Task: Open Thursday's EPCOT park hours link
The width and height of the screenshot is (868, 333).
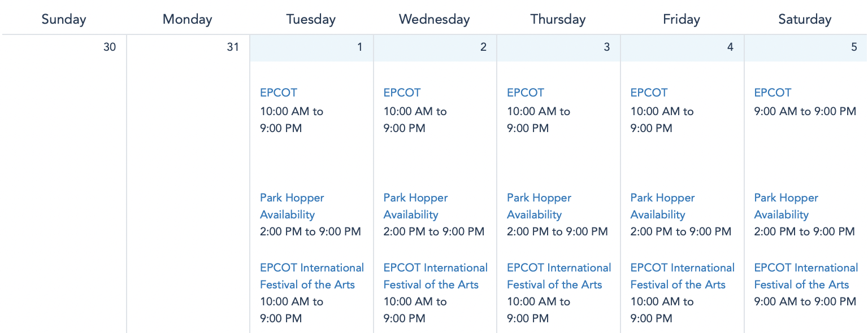Action: coord(526,93)
